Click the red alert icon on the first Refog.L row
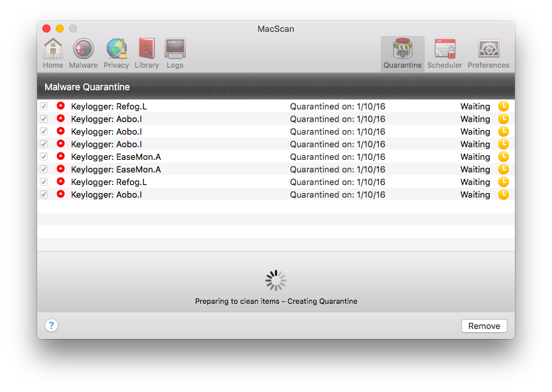Viewport: 552px width, 392px height. tap(61, 106)
